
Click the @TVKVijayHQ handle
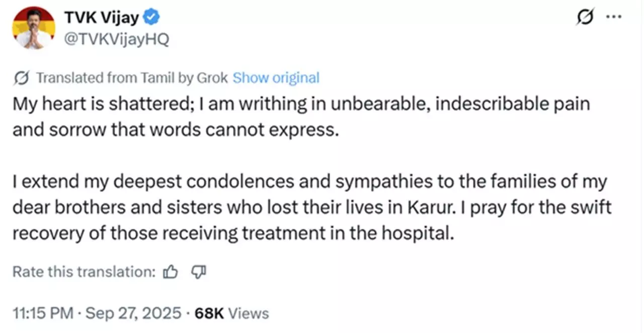coord(117,39)
